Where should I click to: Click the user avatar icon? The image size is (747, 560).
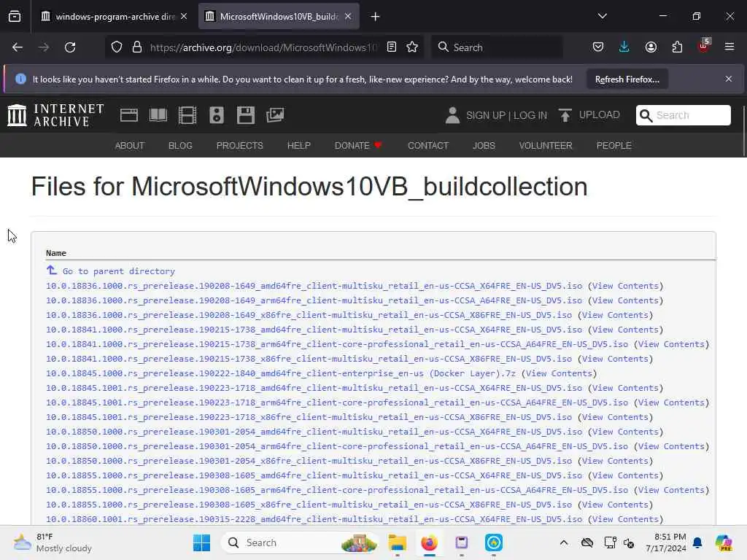pos(452,115)
